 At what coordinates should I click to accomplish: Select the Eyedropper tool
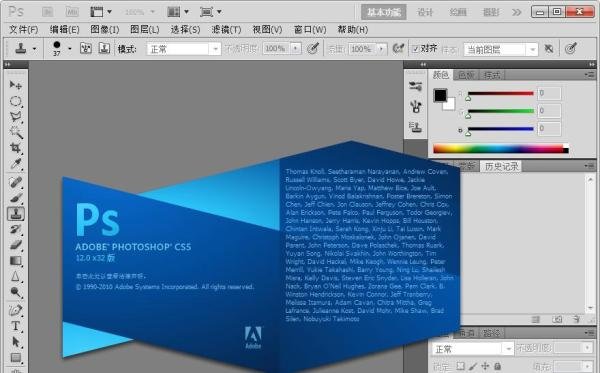pos(16,164)
